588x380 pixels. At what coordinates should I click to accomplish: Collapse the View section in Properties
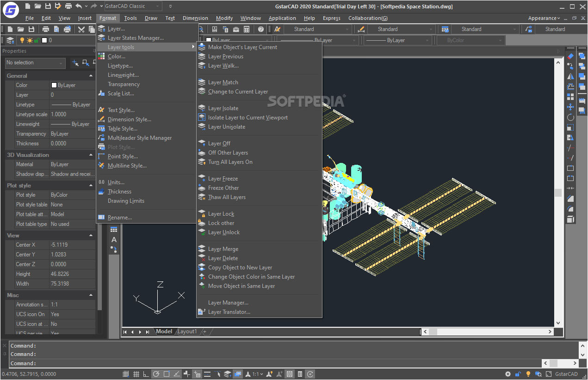pyautogui.click(x=90, y=235)
